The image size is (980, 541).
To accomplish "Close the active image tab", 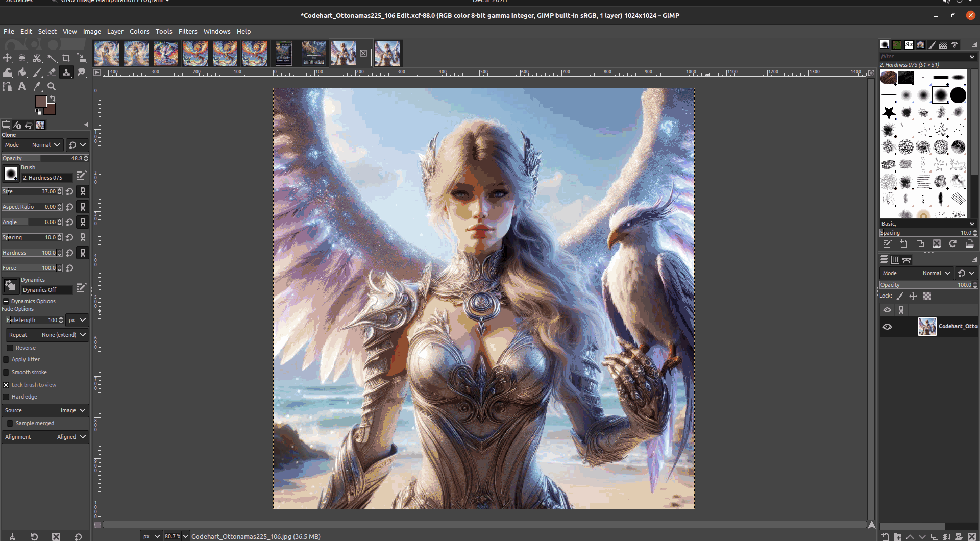I will [363, 53].
